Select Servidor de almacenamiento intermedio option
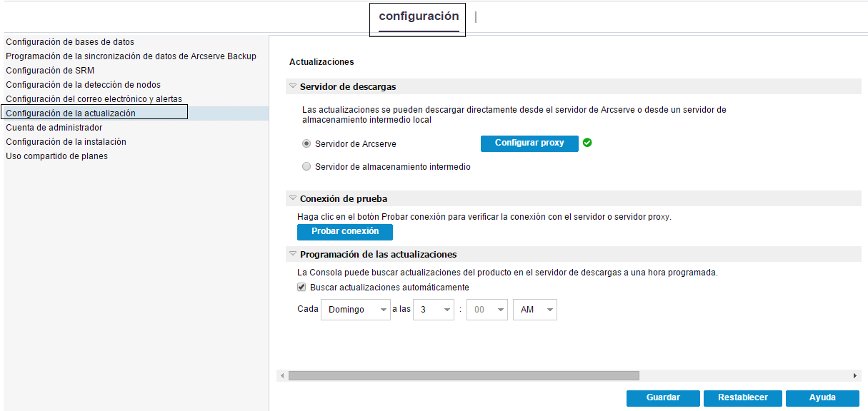Viewport: 868px width, 411px height. [x=307, y=167]
